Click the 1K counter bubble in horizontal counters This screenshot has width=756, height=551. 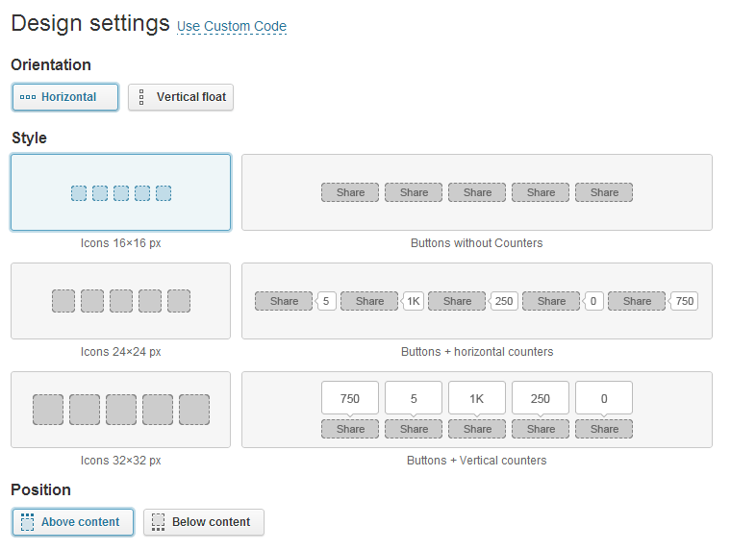[414, 301]
